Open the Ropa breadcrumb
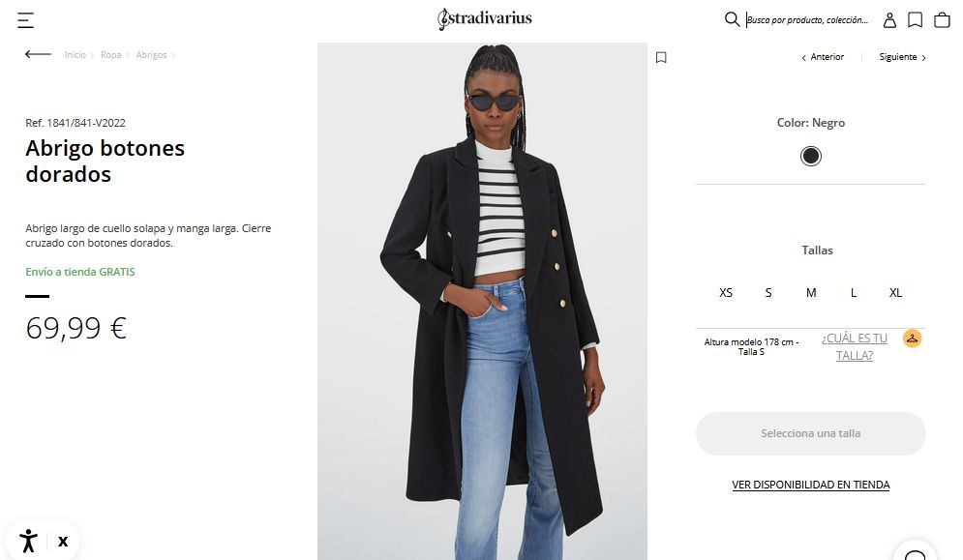Image resolution: width=963 pixels, height=560 pixels. coord(110,55)
